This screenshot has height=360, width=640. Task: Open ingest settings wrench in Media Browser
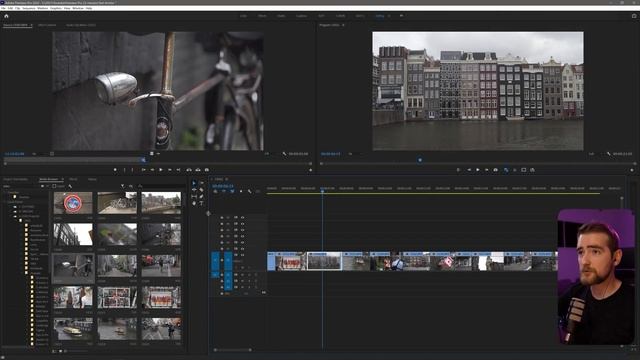(x=70, y=186)
